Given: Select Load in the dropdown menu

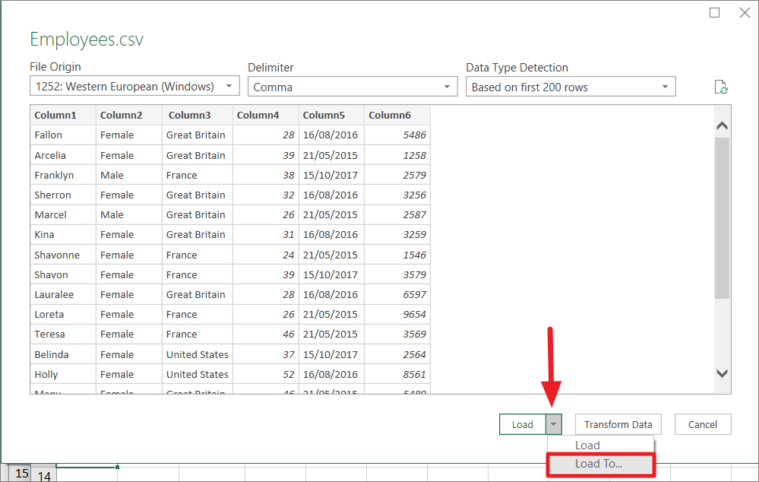Looking at the screenshot, I should (x=588, y=445).
